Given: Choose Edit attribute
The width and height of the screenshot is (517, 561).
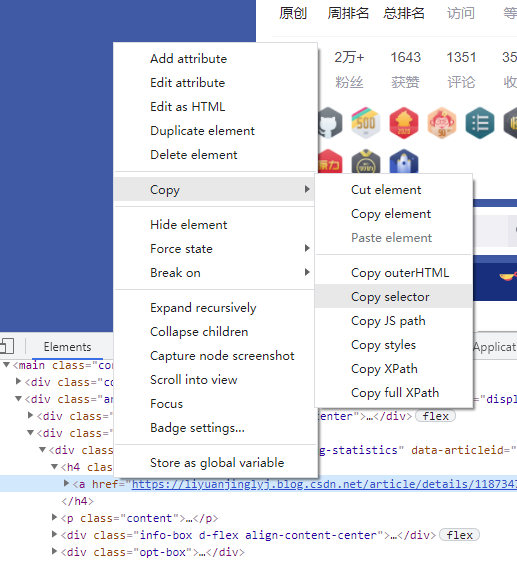Looking at the screenshot, I should pyautogui.click(x=187, y=83).
